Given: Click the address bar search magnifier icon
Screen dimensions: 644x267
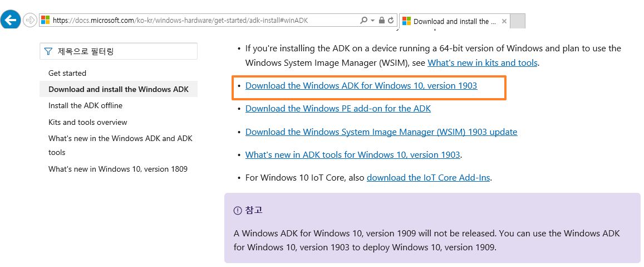Looking at the screenshot, I should (x=363, y=20).
